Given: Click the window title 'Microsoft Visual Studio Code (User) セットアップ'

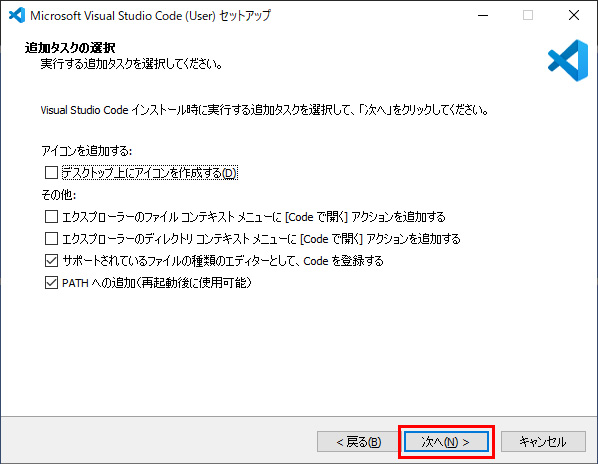Looking at the screenshot, I should (150, 16).
